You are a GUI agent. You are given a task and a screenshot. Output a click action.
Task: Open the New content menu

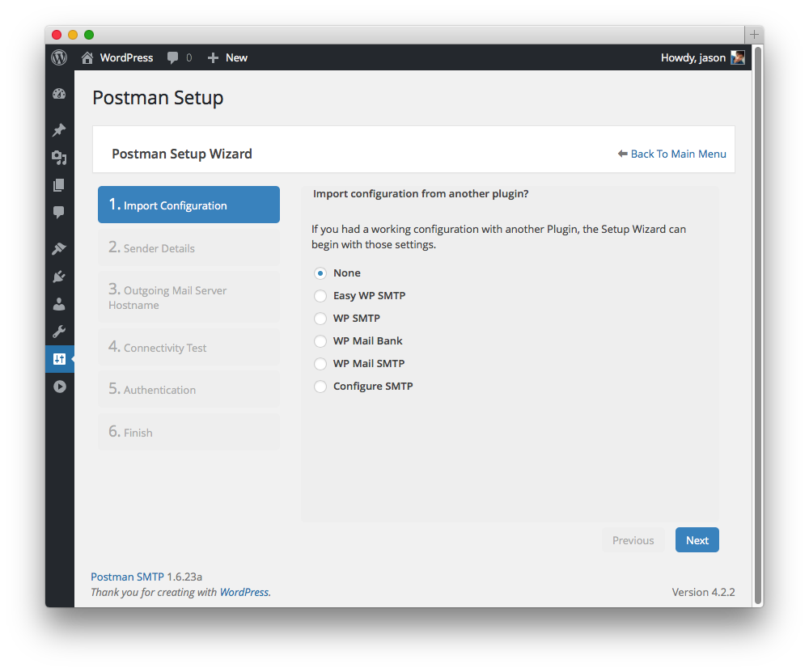[x=227, y=57]
